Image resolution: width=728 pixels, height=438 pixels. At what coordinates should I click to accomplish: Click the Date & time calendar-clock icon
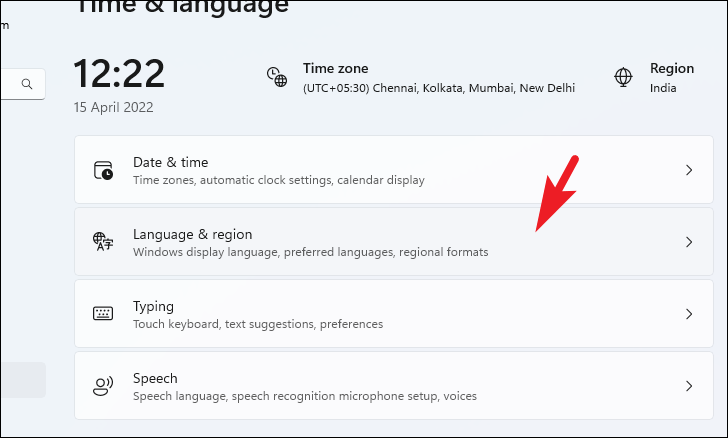point(104,170)
